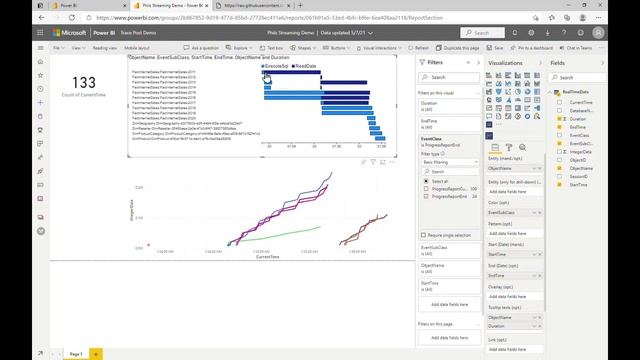Go to Home in left navigation
Image resolution: width=640 pixels, height=360 pixels.
40,62
